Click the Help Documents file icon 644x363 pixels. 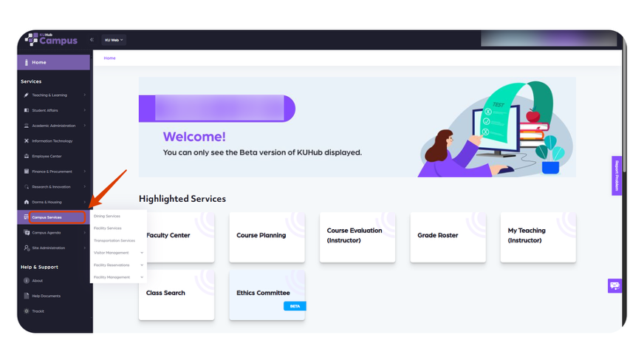tap(27, 296)
